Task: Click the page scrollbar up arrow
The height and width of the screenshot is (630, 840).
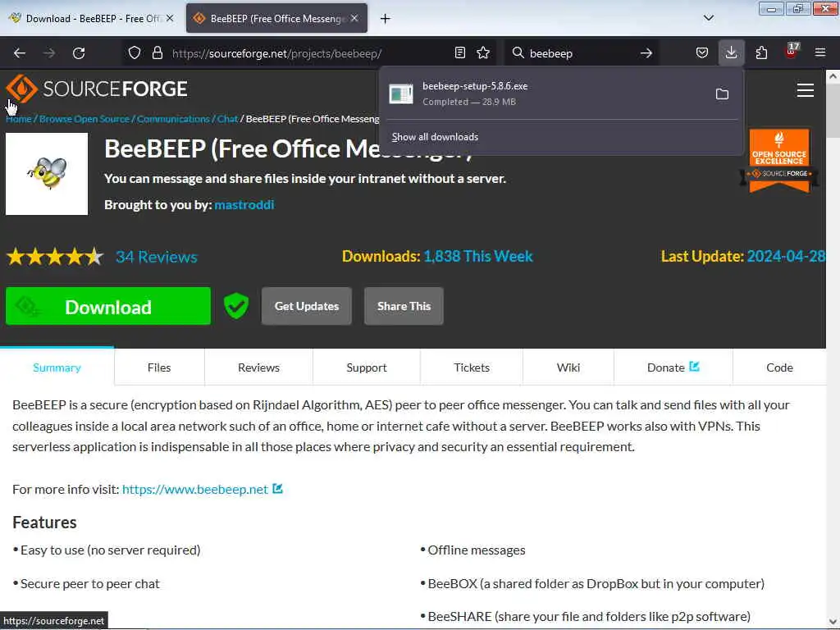Action: point(833,76)
